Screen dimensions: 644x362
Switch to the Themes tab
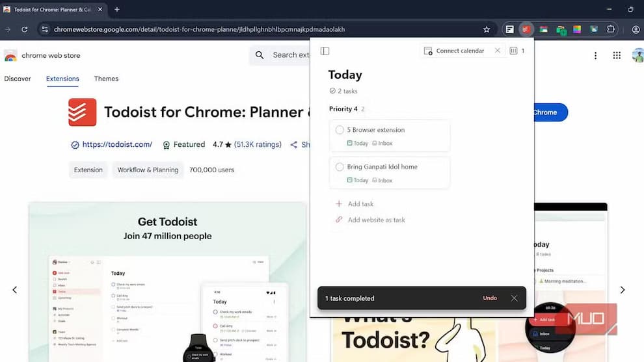tap(106, 79)
